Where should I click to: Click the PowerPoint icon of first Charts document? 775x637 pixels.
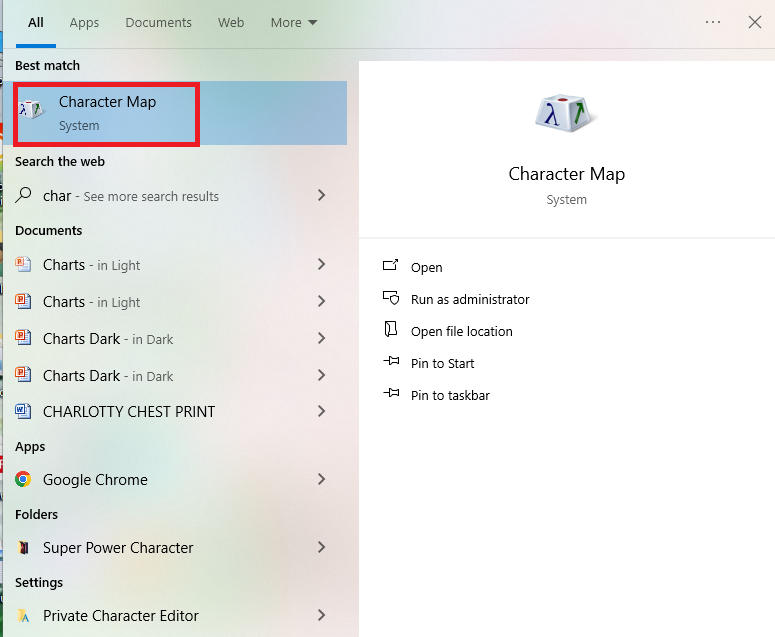pos(23,264)
